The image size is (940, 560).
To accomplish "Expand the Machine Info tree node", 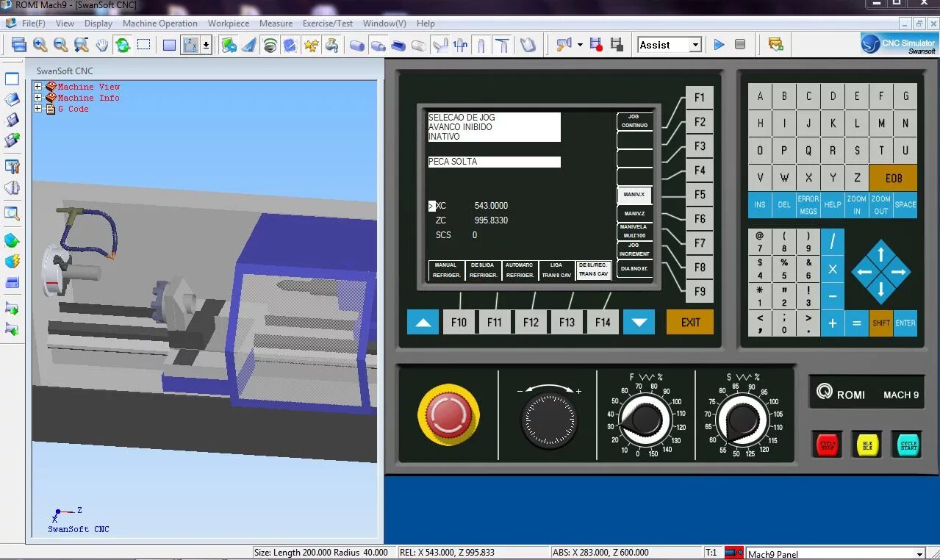I will (38, 98).
